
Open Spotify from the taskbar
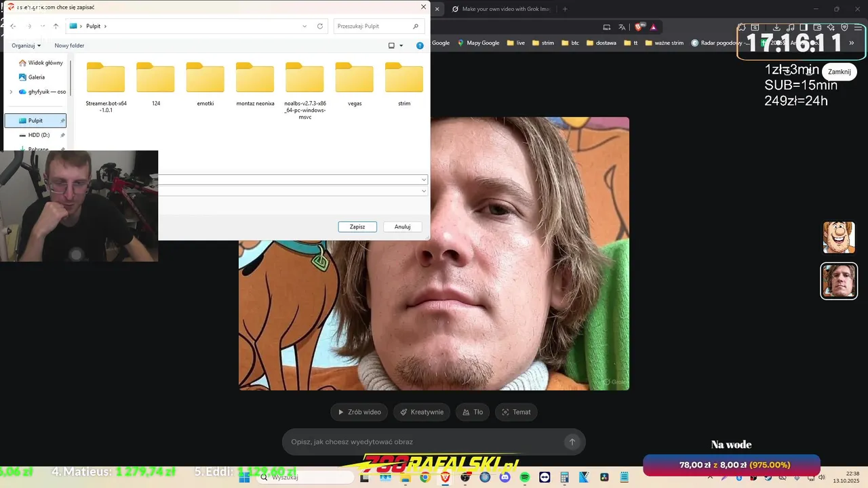tap(525, 477)
